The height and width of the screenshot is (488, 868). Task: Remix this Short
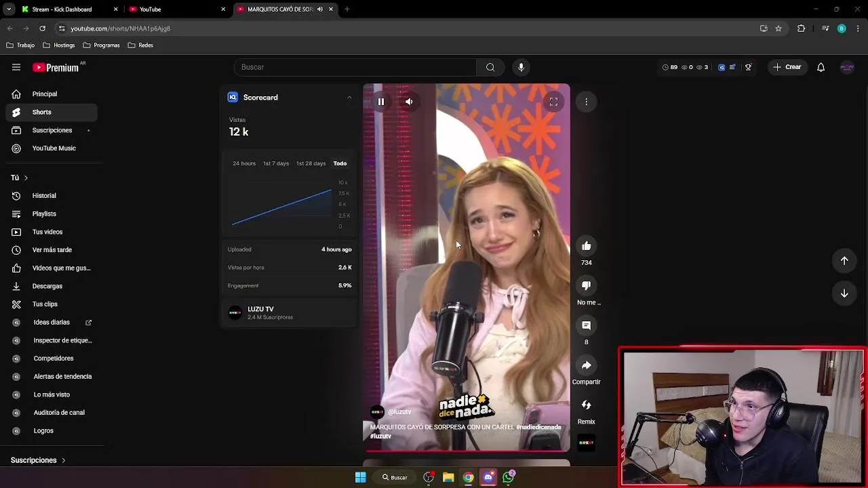pyautogui.click(x=587, y=405)
